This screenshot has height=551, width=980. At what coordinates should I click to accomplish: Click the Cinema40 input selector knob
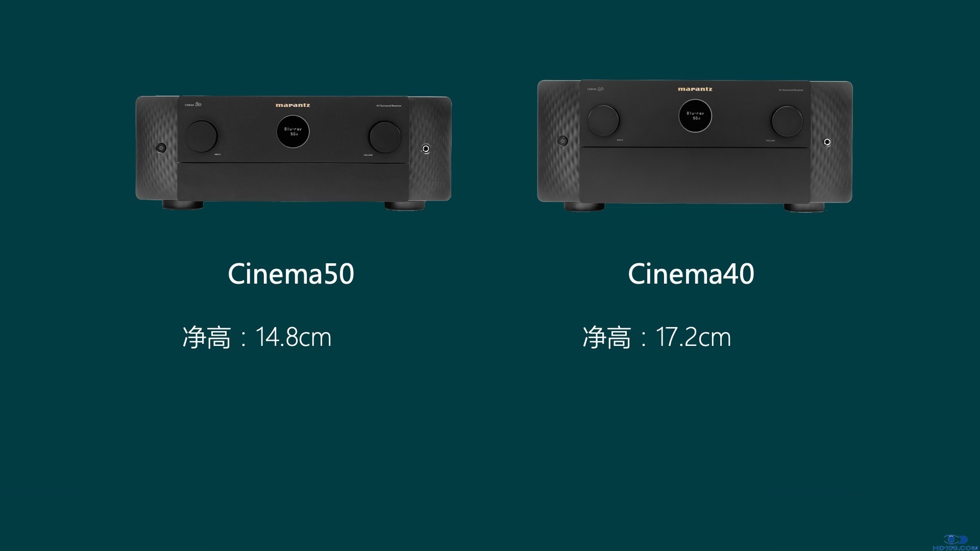[603, 120]
